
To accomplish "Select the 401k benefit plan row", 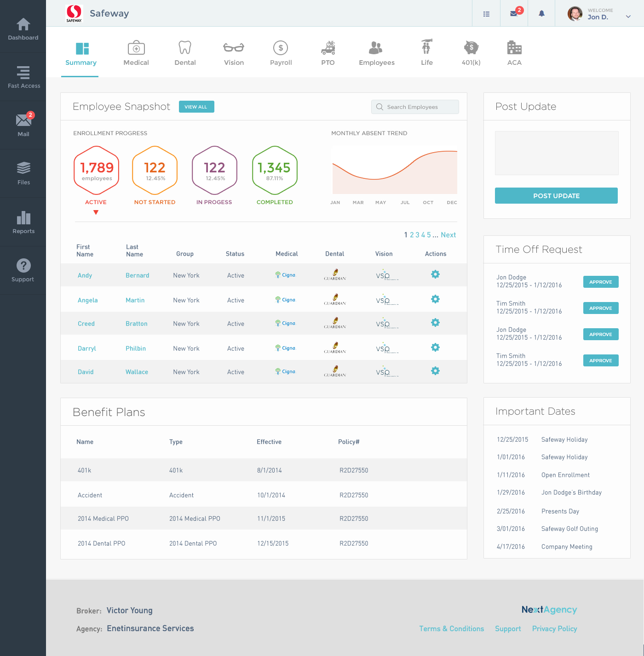I will tap(264, 470).
